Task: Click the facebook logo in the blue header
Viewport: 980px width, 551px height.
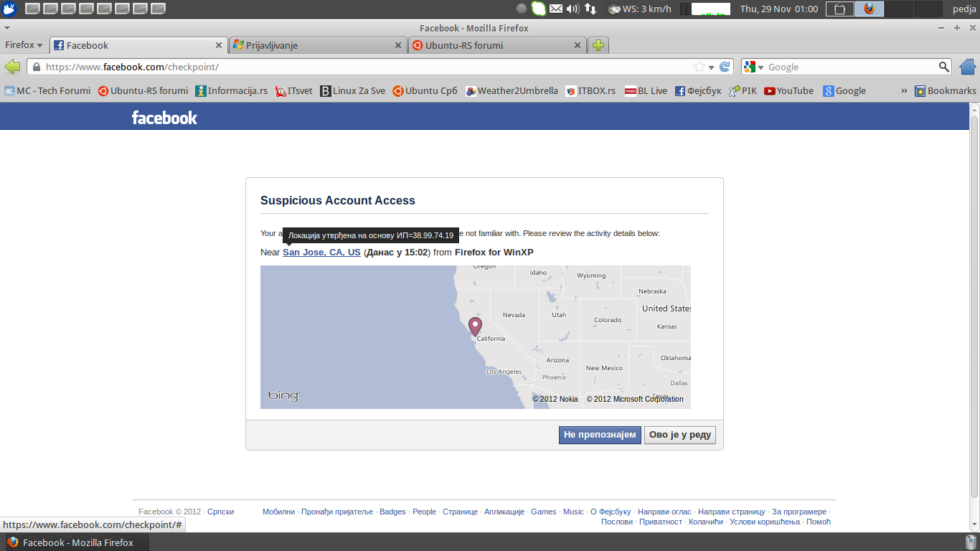Action: (x=164, y=118)
